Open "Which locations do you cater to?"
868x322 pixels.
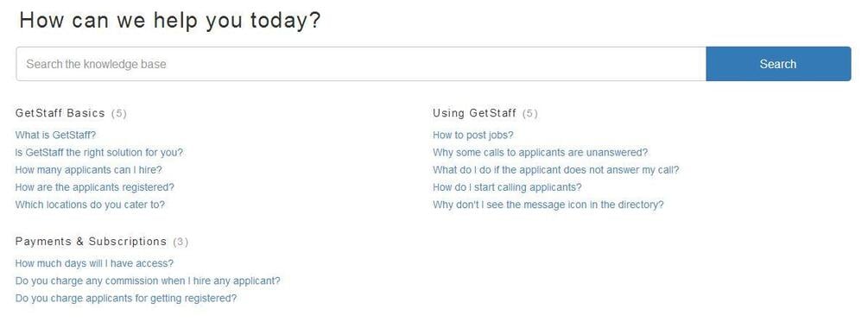pyautogui.click(x=90, y=204)
